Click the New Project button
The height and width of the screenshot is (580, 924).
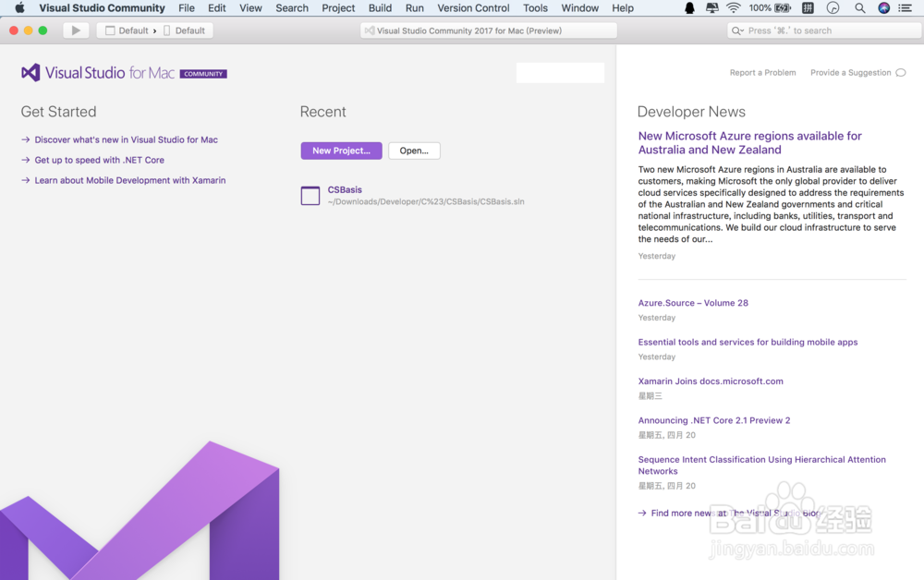341,151
